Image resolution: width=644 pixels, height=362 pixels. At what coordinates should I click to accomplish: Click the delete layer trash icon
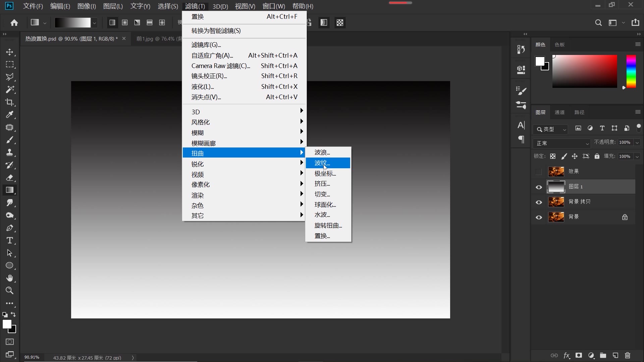628,355
